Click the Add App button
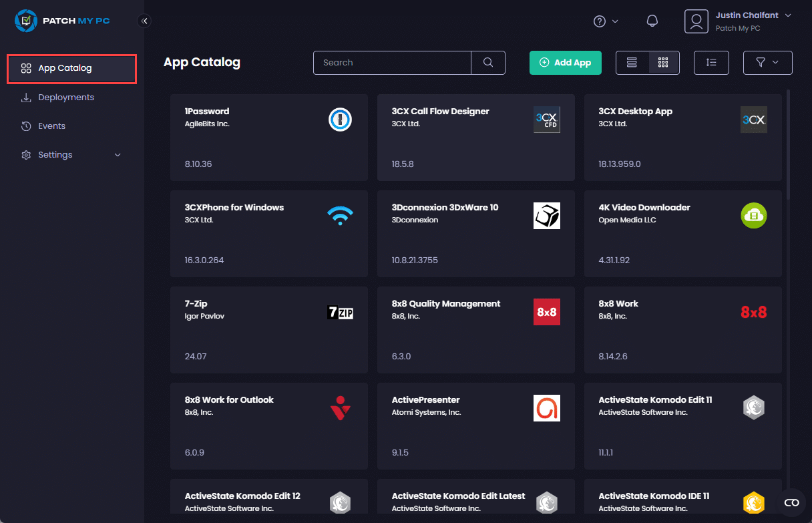812x523 pixels. (x=565, y=63)
